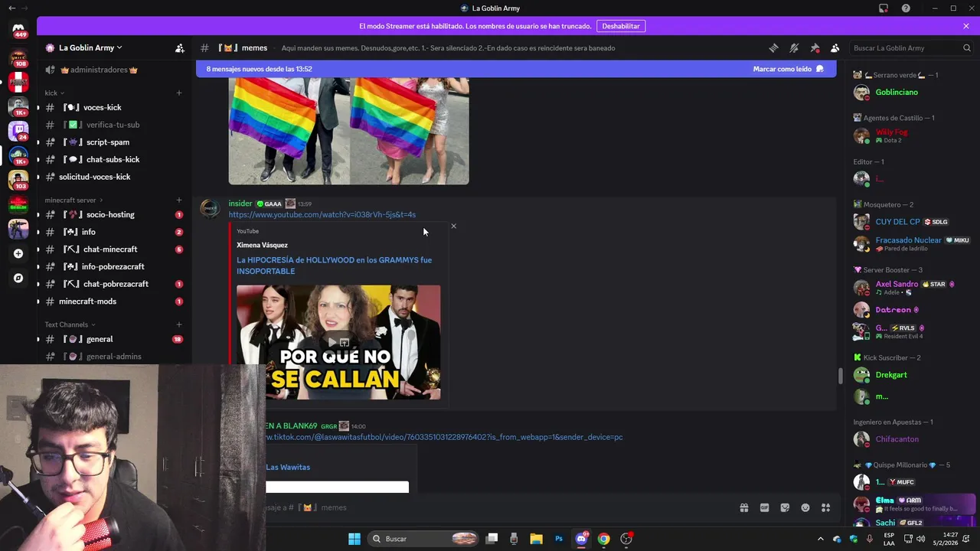The image size is (980, 551).
Task: Open Chifacanton member profile
Action: point(911,439)
